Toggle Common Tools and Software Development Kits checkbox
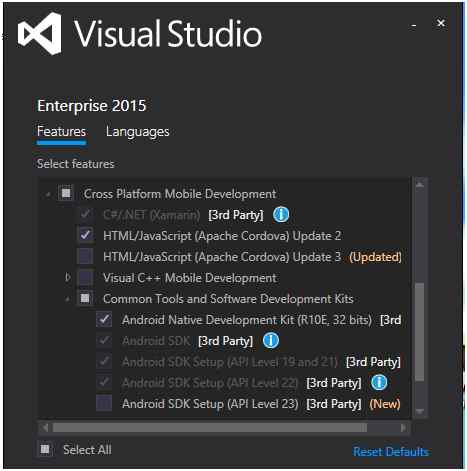The image size is (467, 471). click(85, 298)
